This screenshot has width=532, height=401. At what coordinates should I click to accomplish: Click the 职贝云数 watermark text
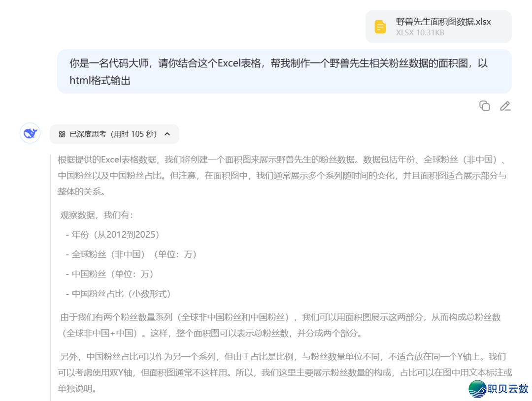point(507,389)
